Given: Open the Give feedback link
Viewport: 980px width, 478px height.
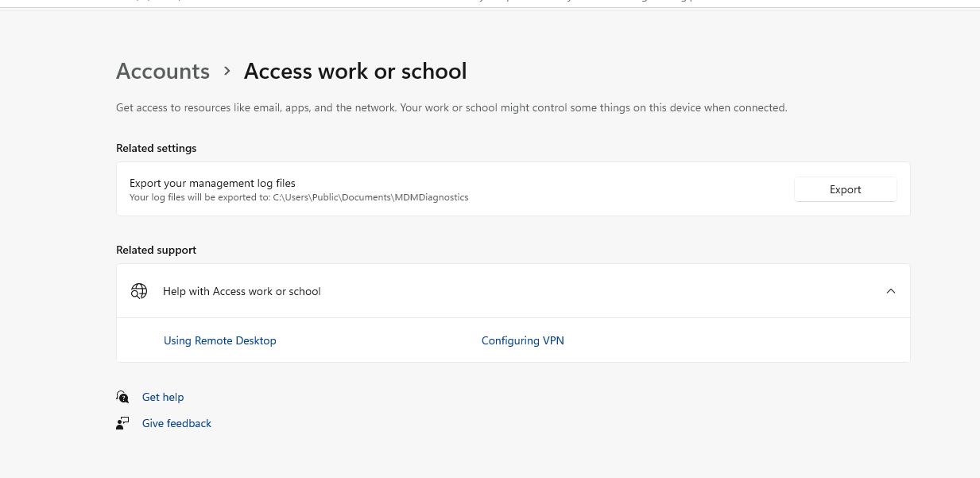Looking at the screenshot, I should (x=176, y=423).
